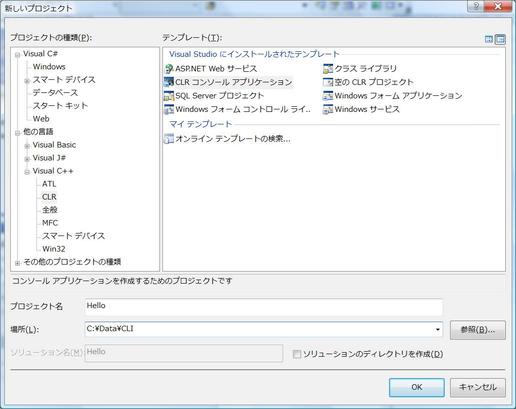The image size is (516, 409).
Task: Click inside the プロジェクト名 field
Action: click(x=264, y=307)
